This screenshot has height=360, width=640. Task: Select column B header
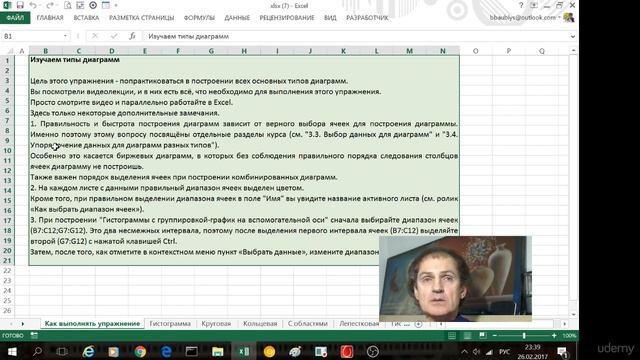(x=45, y=51)
